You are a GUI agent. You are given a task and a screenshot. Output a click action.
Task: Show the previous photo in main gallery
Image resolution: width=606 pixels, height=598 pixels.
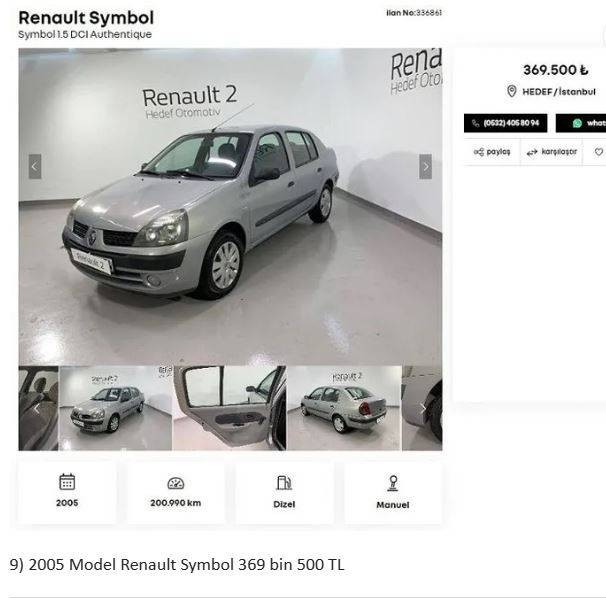click(35, 167)
